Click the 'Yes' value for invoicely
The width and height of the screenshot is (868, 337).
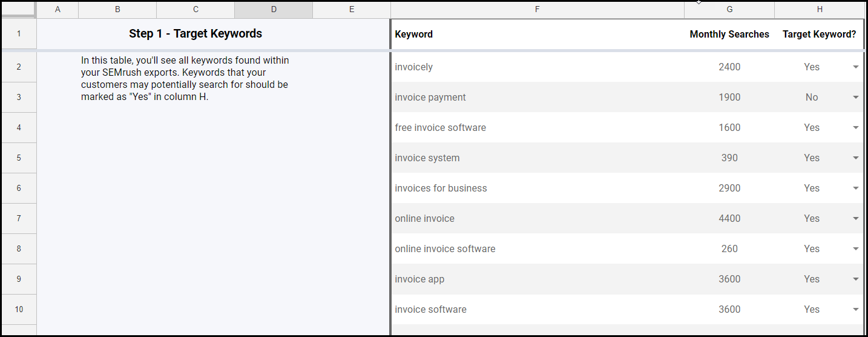tap(812, 67)
